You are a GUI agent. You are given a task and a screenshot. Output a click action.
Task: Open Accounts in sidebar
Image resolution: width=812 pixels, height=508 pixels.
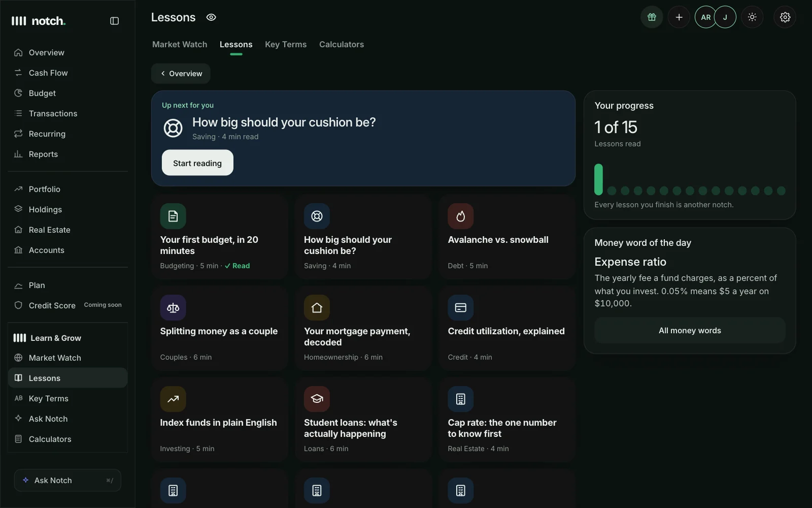(68, 250)
